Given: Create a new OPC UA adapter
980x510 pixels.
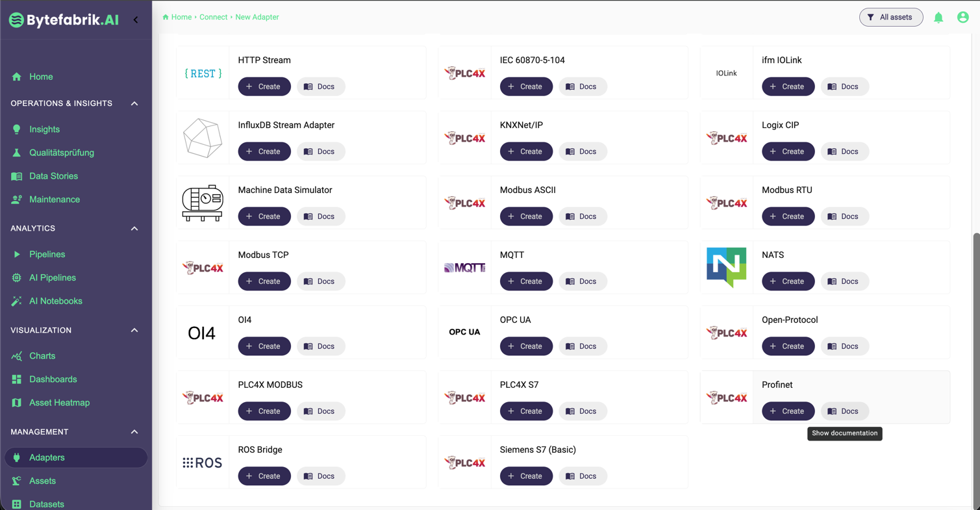Looking at the screenshot, I should 526,346.
